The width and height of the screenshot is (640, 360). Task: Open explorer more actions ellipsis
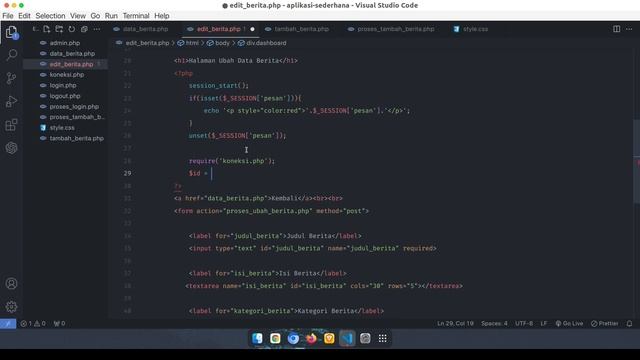pyautogui.click(x=97, y=29)
